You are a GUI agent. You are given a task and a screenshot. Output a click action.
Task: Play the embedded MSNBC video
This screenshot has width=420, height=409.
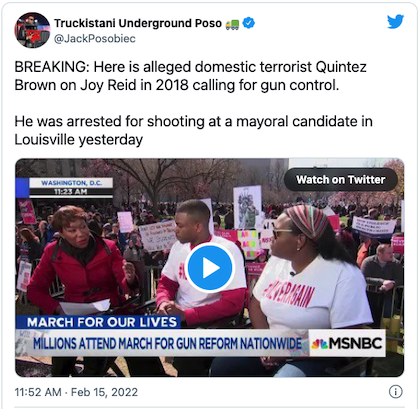pyautogui.click(x=210, y=268)
